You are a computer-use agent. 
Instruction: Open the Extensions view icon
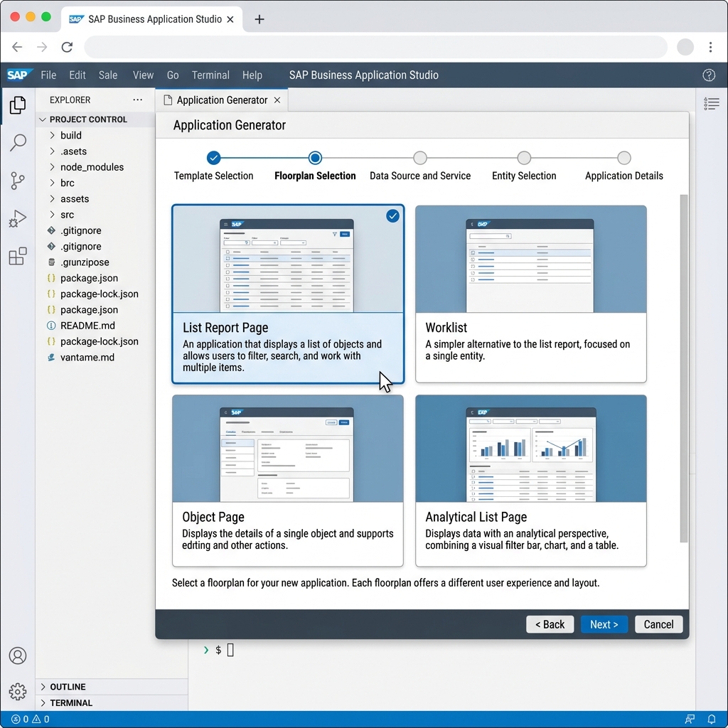pos(18,256)
